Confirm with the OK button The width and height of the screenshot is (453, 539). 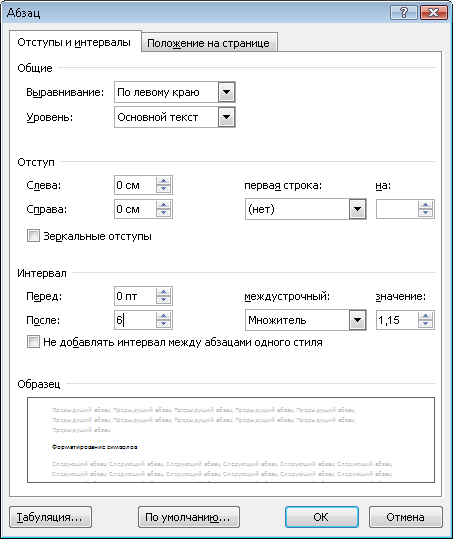(322, 517)
